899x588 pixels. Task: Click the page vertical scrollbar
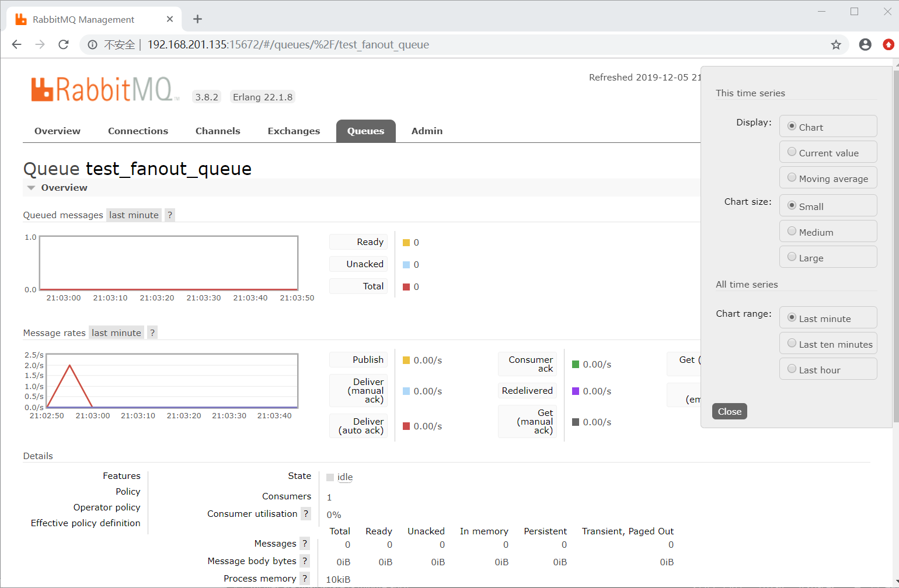point(895,245)
